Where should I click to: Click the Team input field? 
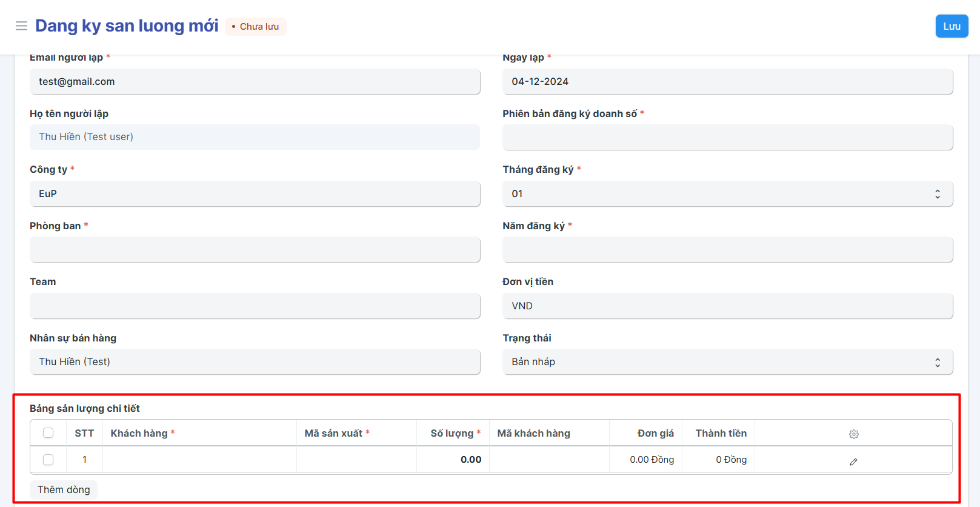pos(255,306)
